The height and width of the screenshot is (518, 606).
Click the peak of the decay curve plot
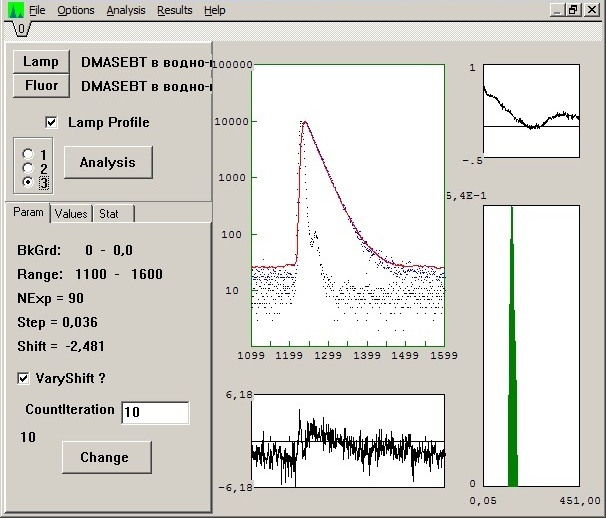[x=305, y=122]
